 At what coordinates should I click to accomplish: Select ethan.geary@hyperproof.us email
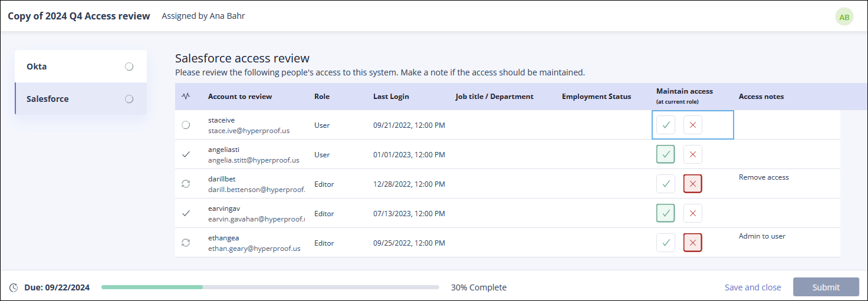click(x=254, y=249)
